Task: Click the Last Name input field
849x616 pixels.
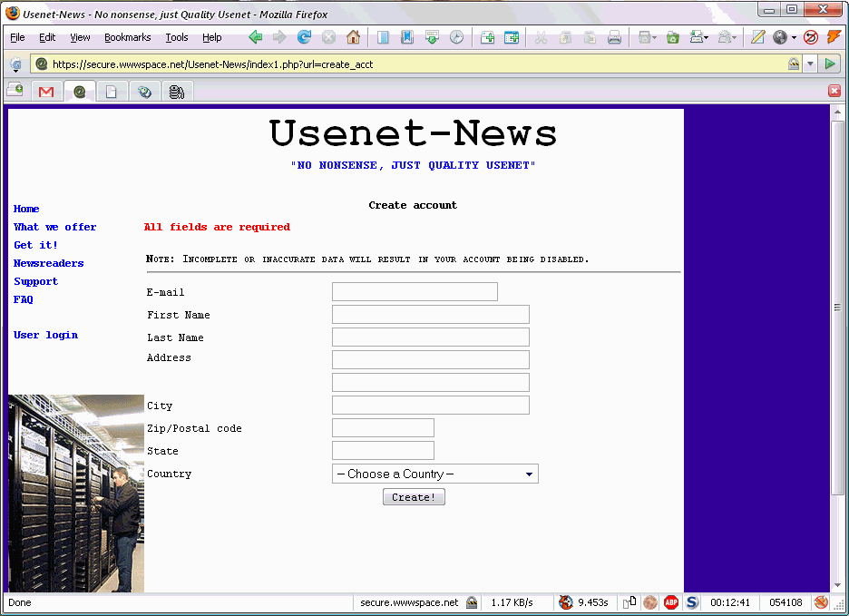Action: 431,337
